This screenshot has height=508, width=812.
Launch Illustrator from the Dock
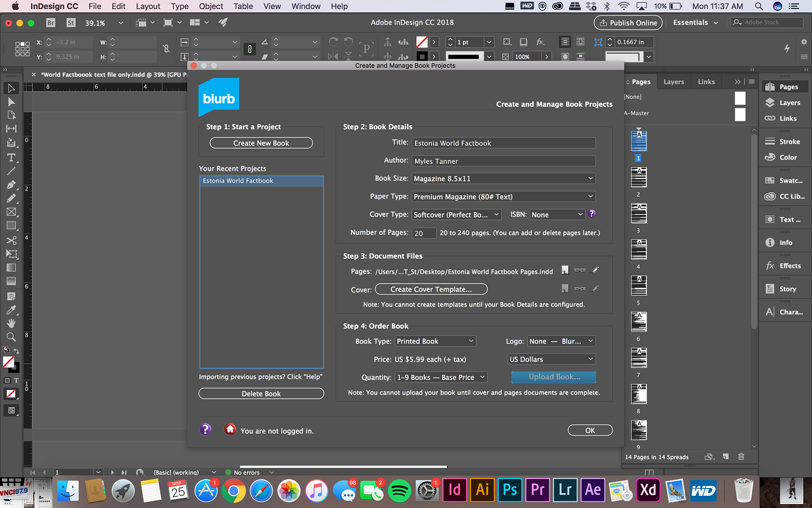[x=483, y=490]
